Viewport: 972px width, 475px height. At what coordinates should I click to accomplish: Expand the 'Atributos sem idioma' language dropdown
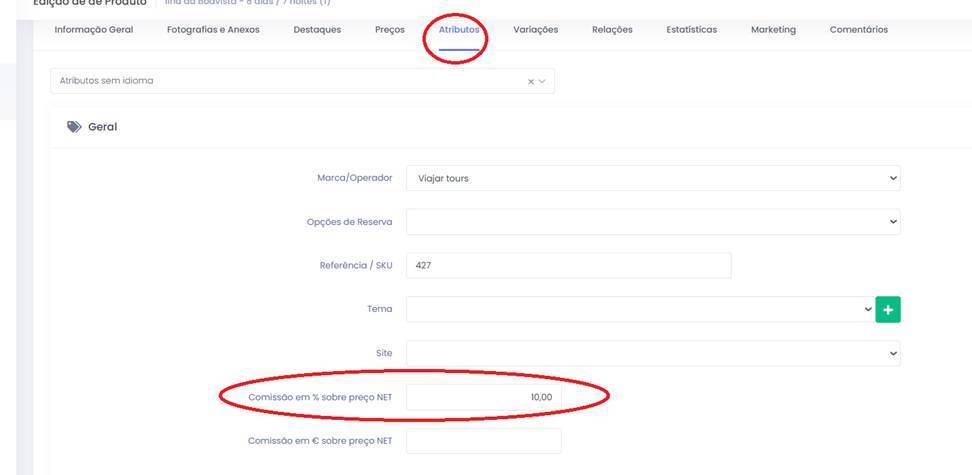pyautogui.click(x=543, y=81)
